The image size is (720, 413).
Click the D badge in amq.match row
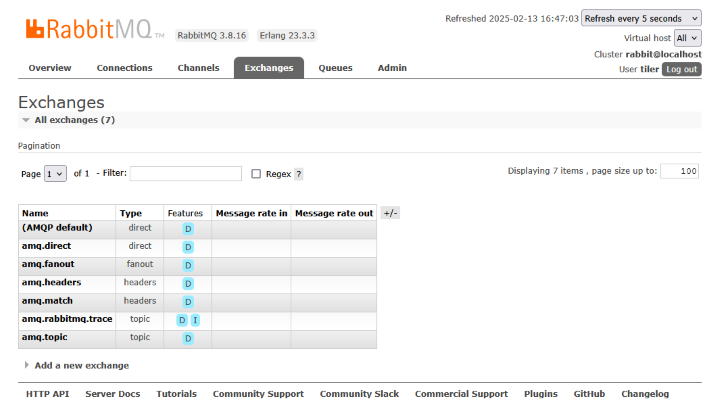(x=188, y=302)
